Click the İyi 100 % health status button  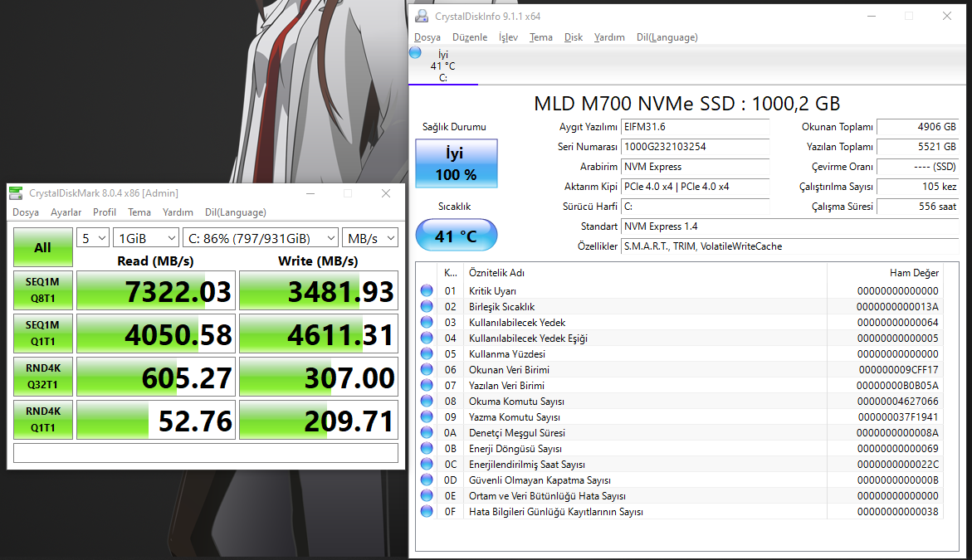coord(457,163)
